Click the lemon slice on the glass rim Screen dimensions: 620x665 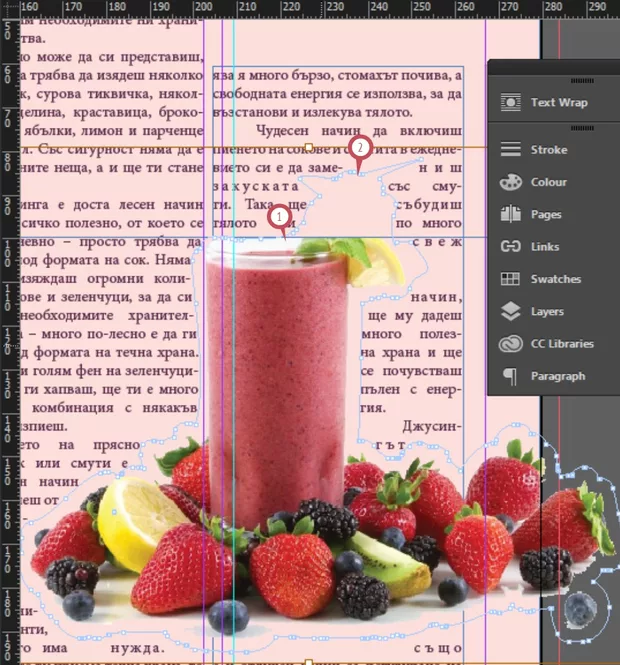point(377,263)
